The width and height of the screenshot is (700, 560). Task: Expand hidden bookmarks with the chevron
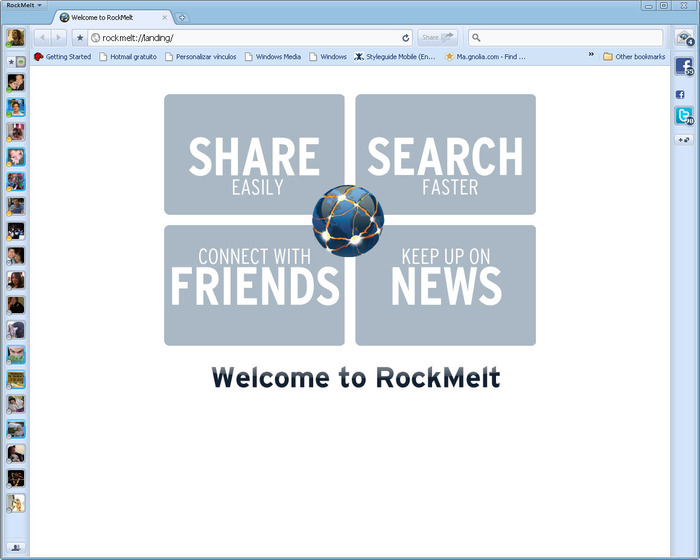point(591,54)
